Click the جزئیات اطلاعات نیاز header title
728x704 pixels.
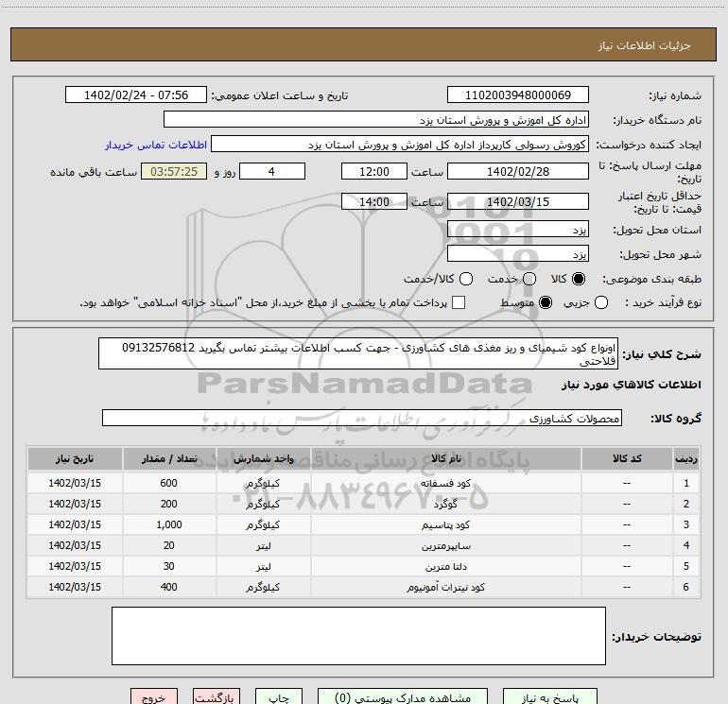click(x=644, y=45)
